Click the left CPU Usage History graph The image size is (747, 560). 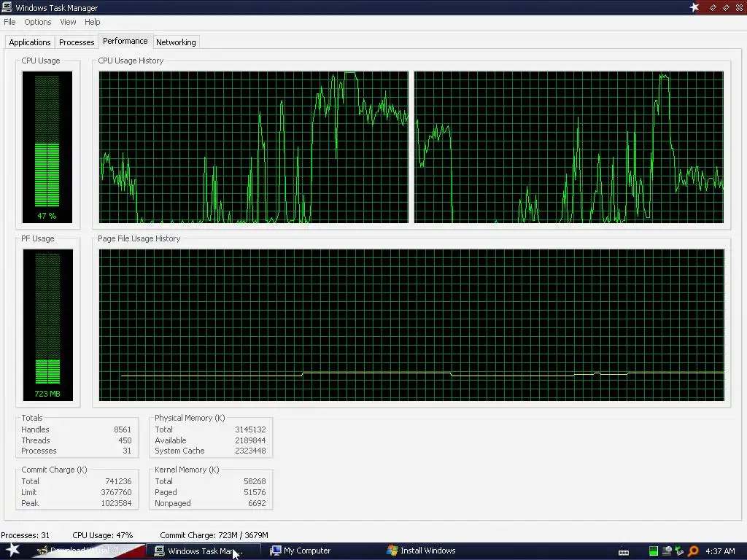click(x=253, y=147)
